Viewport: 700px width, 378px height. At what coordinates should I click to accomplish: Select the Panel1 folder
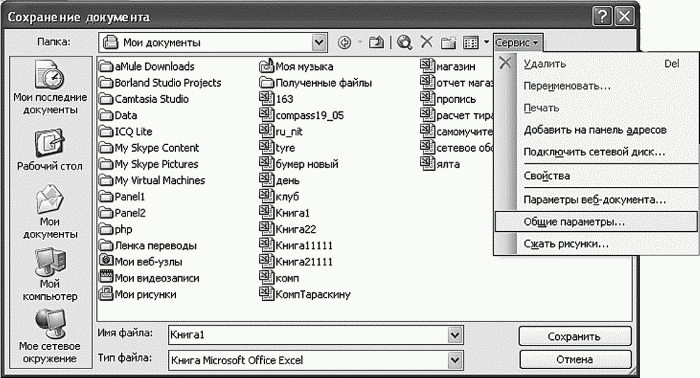click(122, 197)
